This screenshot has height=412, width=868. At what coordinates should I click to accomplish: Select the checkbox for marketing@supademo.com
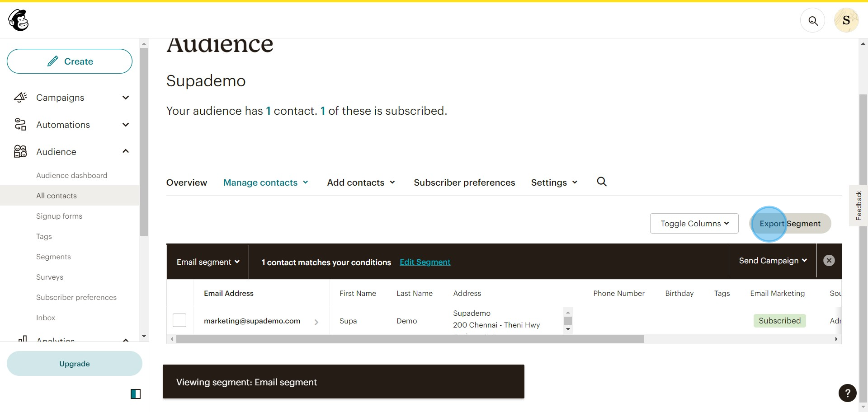179,320
